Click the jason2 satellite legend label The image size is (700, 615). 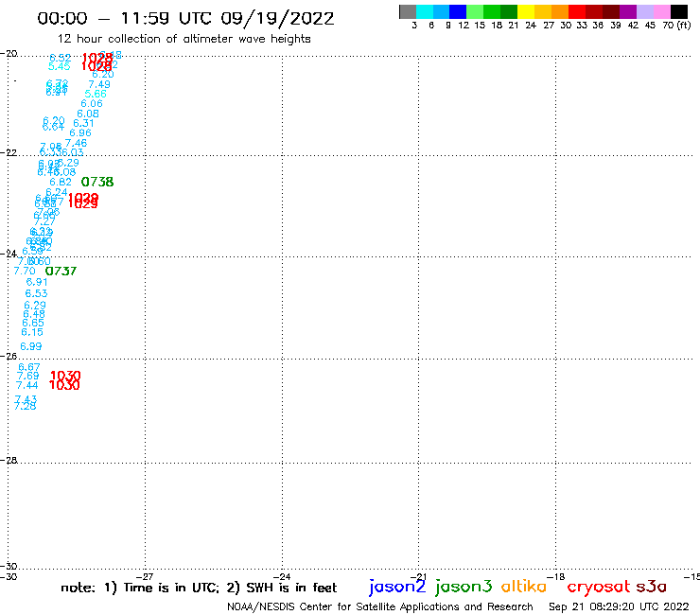coord(397,587)
